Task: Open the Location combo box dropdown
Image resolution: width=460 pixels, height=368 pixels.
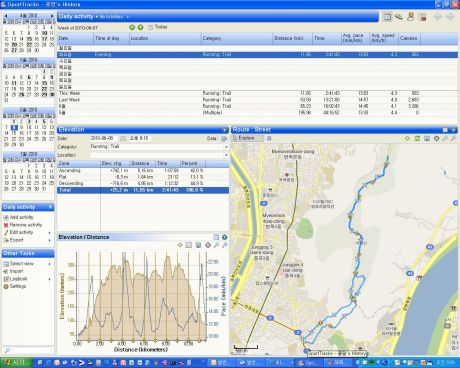Action: [226, 155]
